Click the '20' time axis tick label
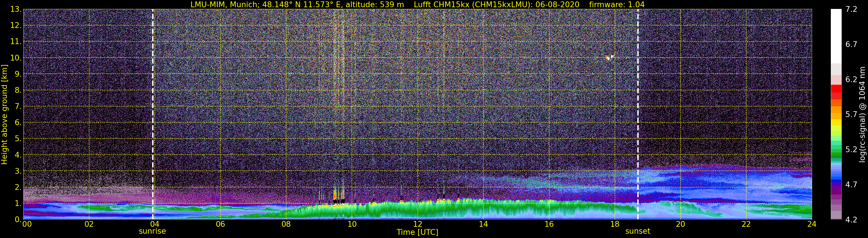Image resolution: width=868 pixels, height=238 pixels. [x=680, y=224]
